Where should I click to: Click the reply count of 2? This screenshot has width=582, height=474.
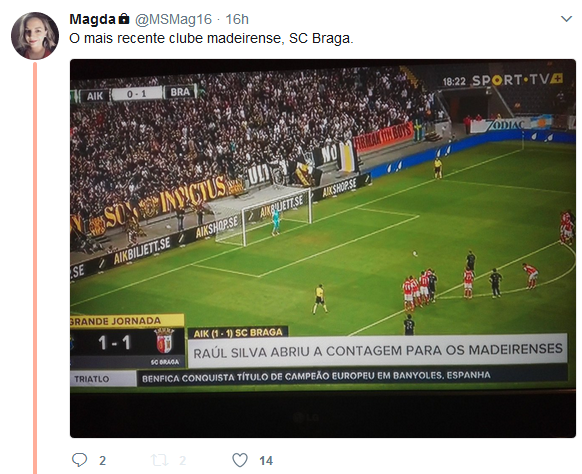pyautogui.click(x=102, y=461)
